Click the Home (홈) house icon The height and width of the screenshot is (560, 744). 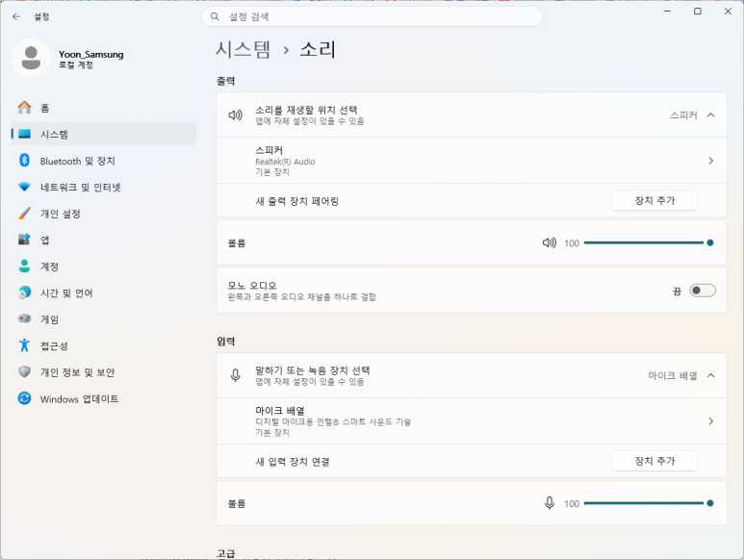click(25, 108)
